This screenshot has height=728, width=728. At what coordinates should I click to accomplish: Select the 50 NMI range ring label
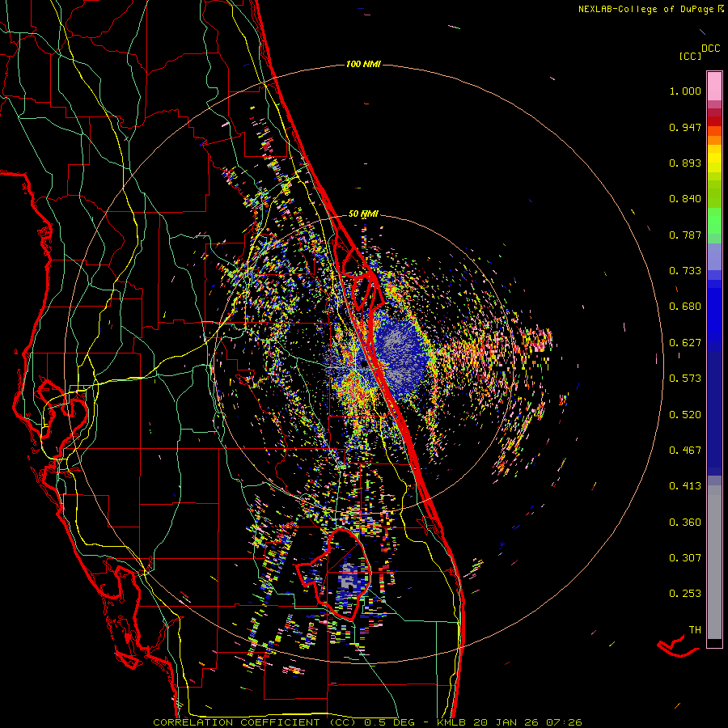tap(363, 214)
